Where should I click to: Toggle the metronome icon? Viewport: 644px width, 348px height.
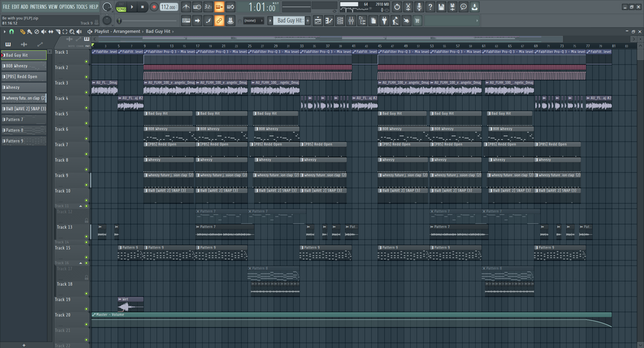pyautogui.click(x=186, y=7)
